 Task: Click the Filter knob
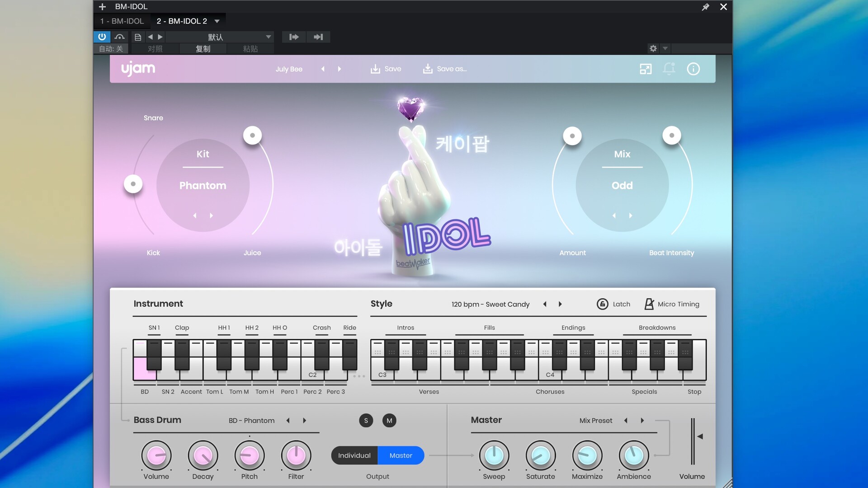coord(296,455)
